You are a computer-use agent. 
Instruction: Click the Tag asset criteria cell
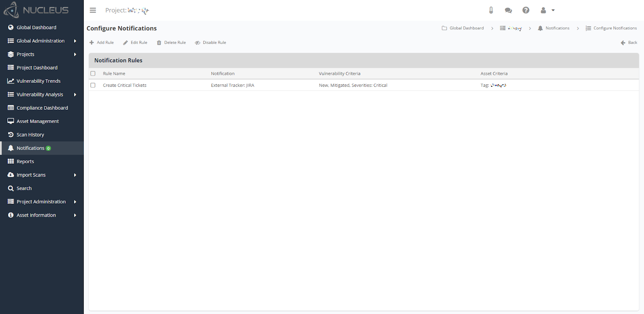[493, 85]
